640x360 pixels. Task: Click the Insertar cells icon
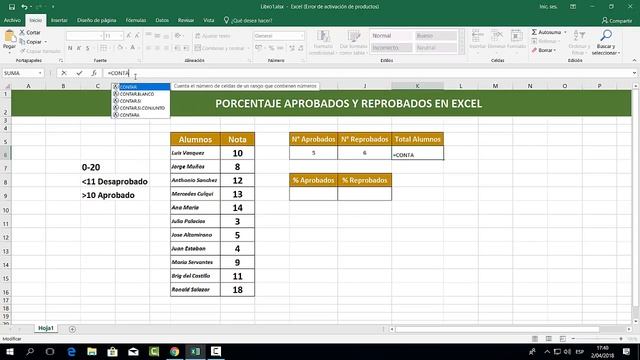click(x=477, y=36)
